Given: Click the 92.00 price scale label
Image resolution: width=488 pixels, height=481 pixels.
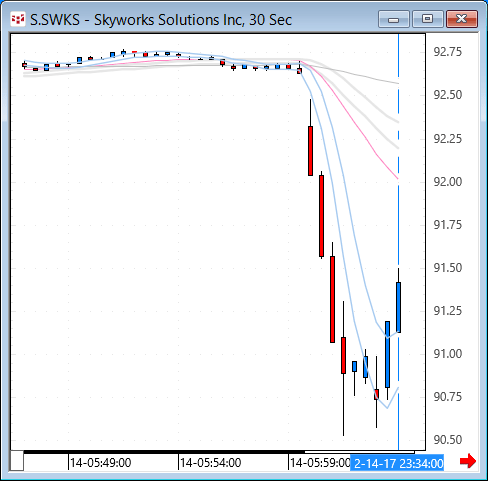Looking at the screenshot, I should click(448, 182).
